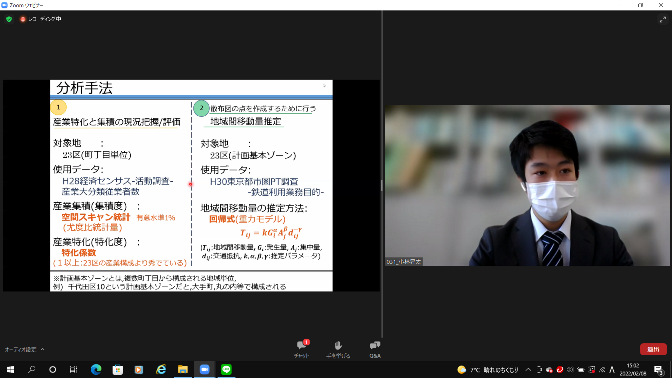Open the Q&A panel
672x378 pixels.
pos(375,348)
